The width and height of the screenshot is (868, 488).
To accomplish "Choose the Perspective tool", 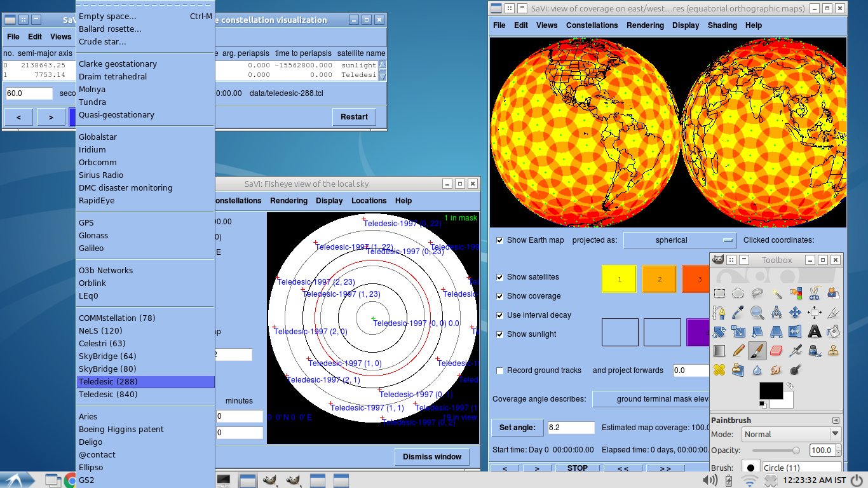I will (x=776, y=332).
